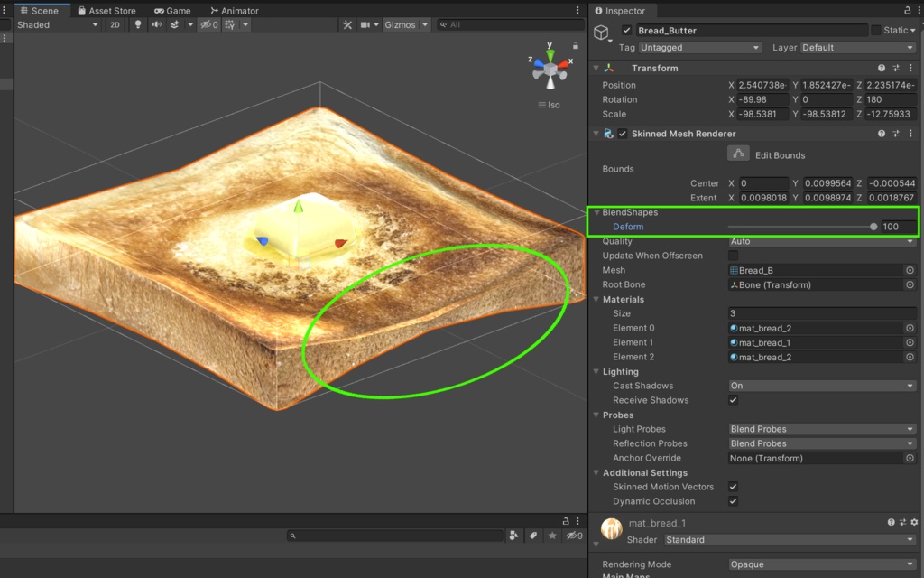Click the Mesh field object picker icon
This screenshot has height=578, width=924.
910,270
